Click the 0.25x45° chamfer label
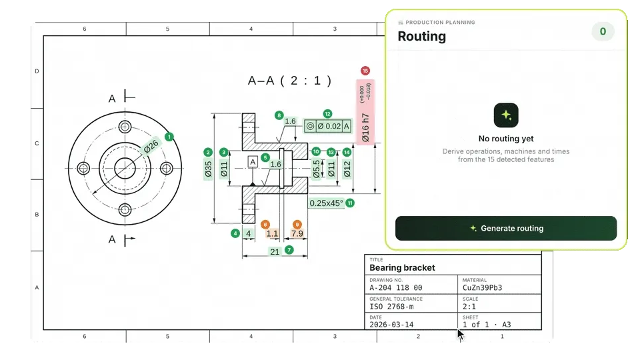This screenshot has width=640, height=364. coord(326,203)
